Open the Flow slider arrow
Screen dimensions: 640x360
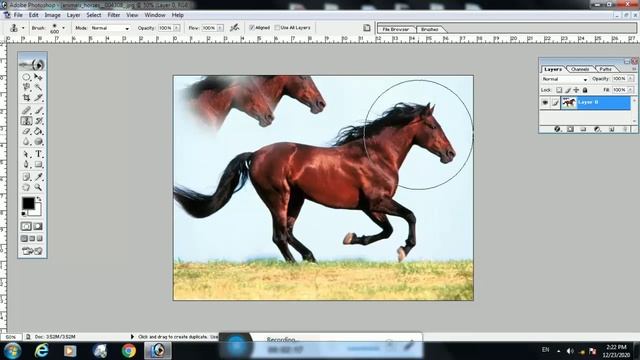point(220,28)
